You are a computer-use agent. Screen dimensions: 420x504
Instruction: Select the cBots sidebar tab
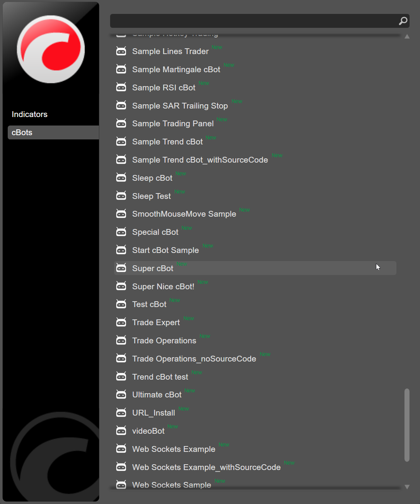click(22, 132)
